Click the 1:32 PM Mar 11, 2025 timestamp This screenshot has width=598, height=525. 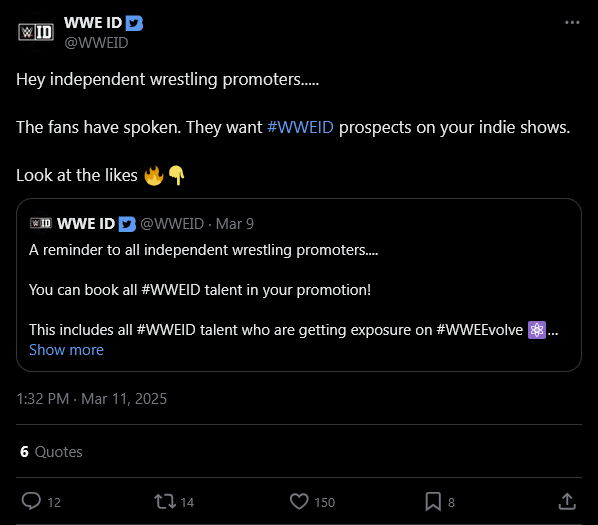point(92,399)
